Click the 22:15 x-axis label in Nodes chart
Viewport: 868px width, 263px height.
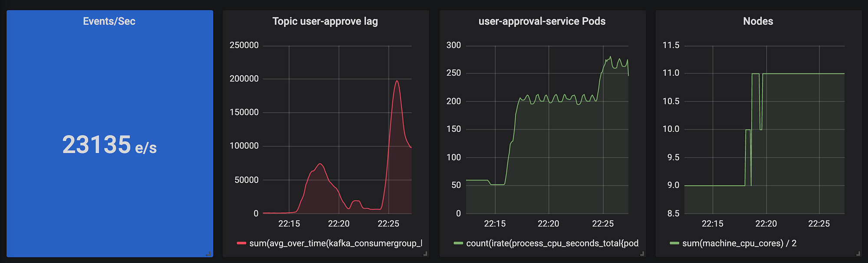point(713,223)
